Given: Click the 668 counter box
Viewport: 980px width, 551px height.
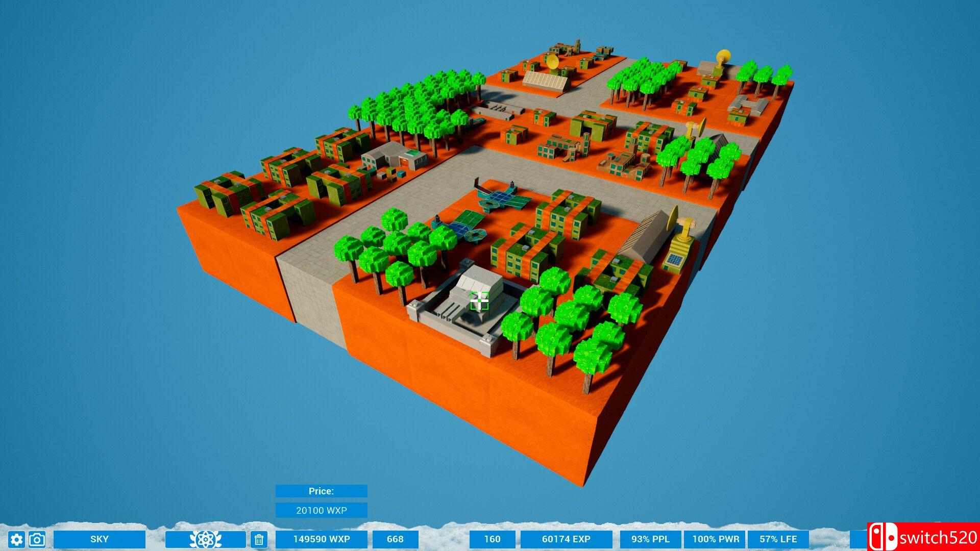Looking at the screenshot, I should [395, 539].
